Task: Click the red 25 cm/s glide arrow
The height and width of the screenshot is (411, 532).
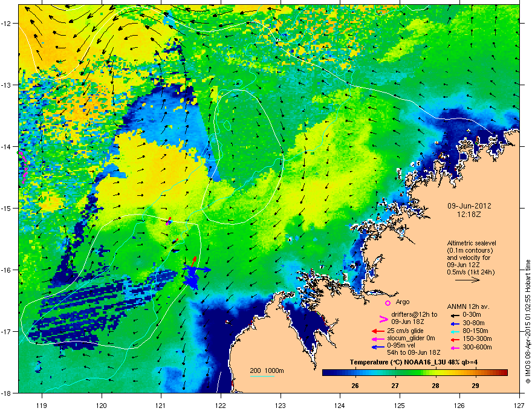Action: tap(378, 331)
